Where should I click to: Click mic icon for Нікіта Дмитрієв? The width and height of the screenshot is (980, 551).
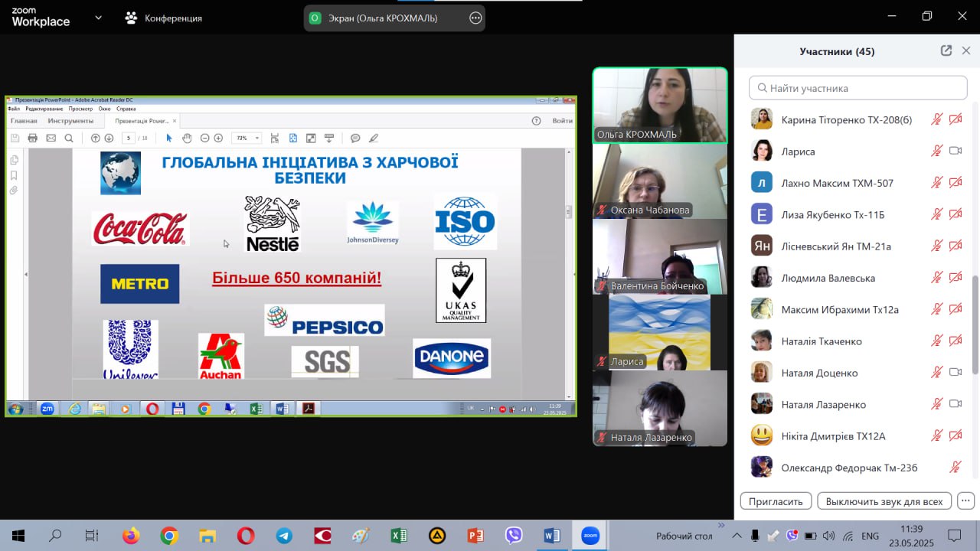click(936, 435)
